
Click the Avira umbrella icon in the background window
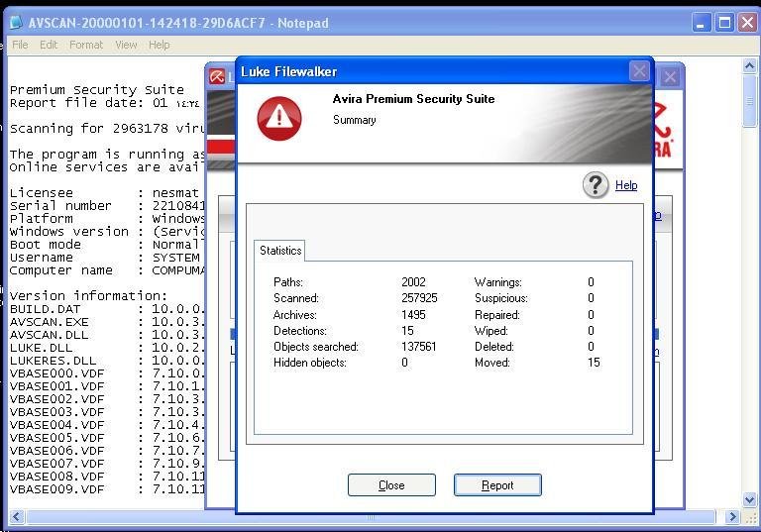(x=217, y=76)
